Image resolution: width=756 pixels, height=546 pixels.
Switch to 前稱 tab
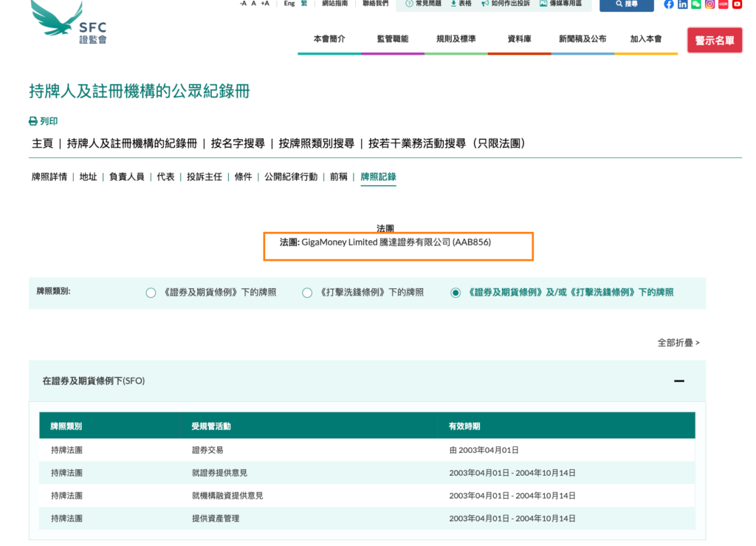coord(338,177)
